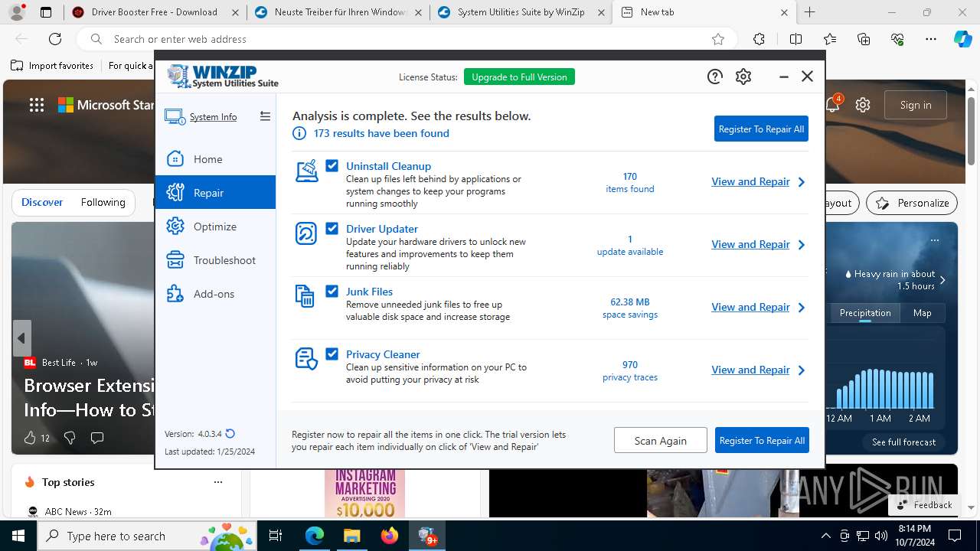Expand Driver Updater View and Repair chevron
The height and width of the screenshot is (551, 980).
pyautogui.click(x=802, y=245)
